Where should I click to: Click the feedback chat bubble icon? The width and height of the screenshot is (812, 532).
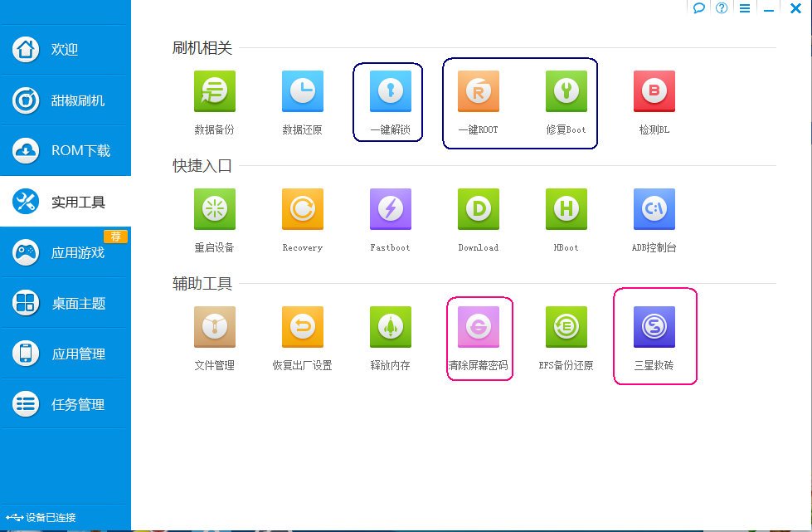[x=698, y=7]
